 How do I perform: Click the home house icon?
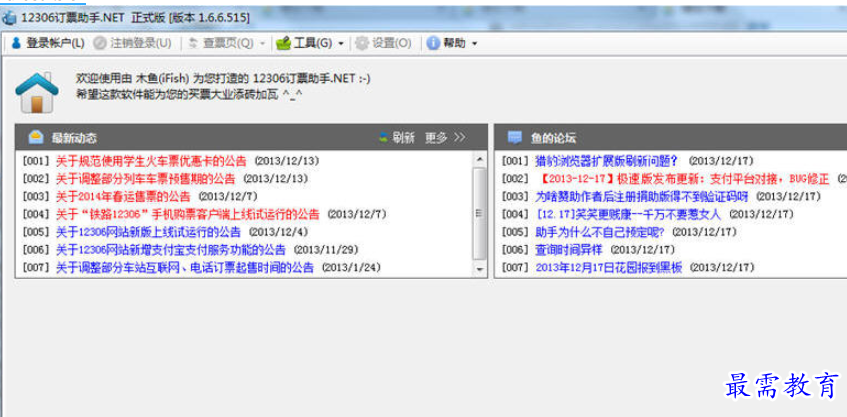coord(37,92)
